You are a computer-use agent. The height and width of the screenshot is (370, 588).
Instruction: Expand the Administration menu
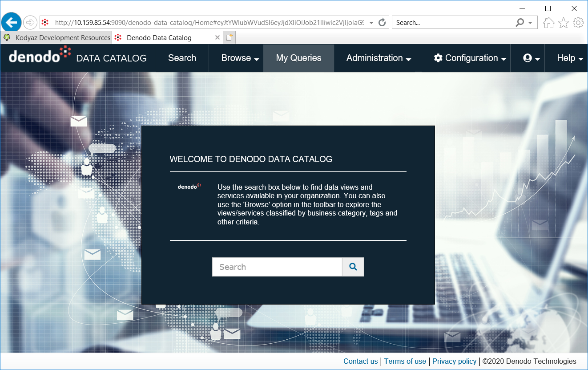point(379,58)
